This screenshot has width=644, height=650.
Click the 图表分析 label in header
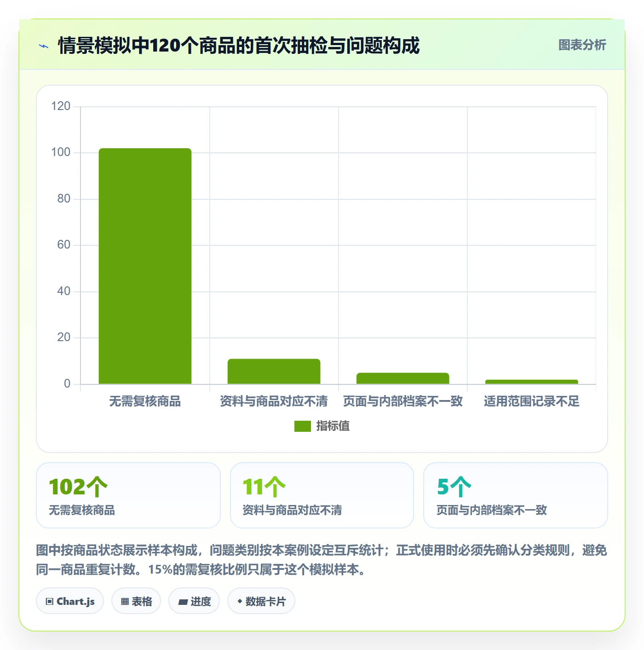pyautogui.click(x=582, y=45)
